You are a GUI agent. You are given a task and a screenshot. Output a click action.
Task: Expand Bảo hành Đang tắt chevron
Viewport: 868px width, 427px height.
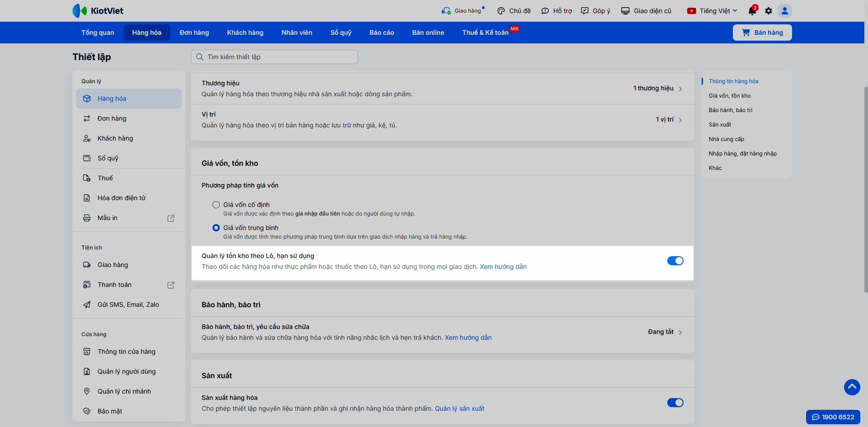coord(680,333)
